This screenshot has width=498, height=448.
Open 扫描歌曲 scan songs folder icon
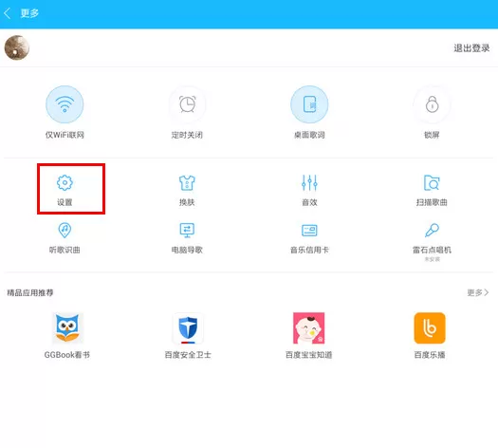(x=432, y=182)
